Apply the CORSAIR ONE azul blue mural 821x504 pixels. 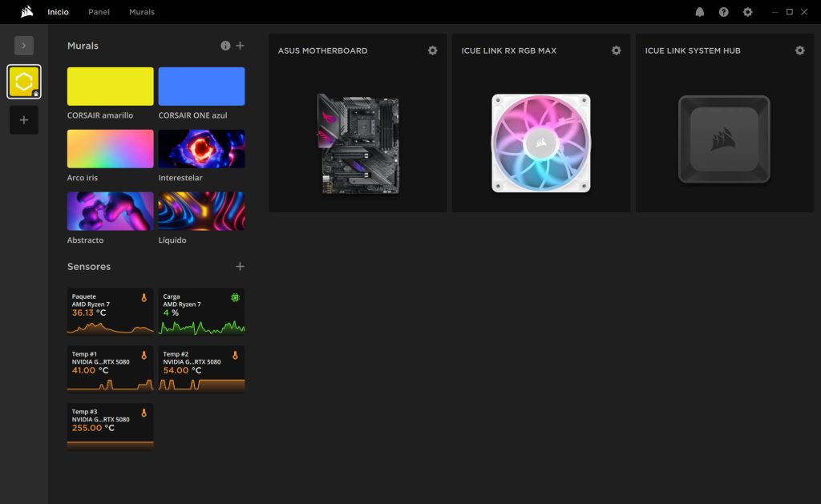[201, 87]
